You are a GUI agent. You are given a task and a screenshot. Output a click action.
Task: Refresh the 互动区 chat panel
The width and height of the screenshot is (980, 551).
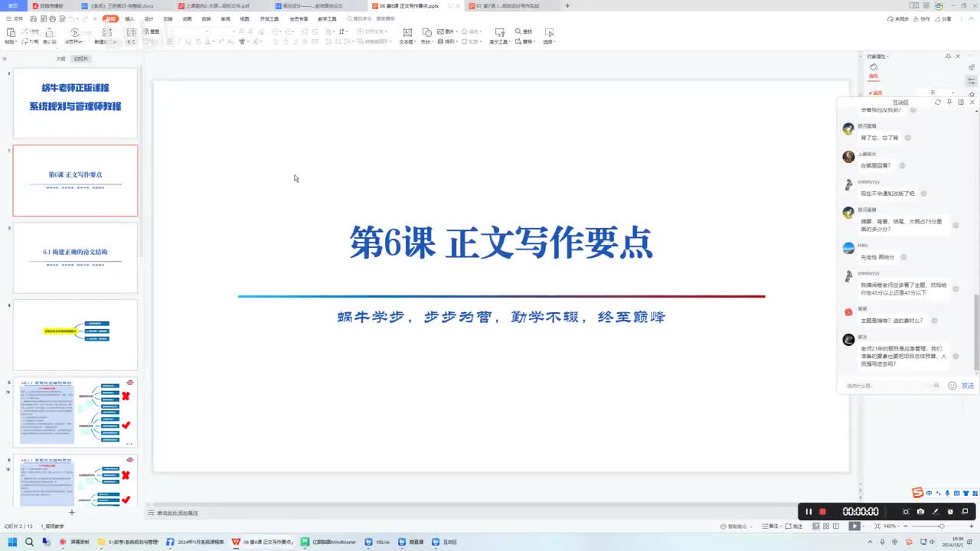[938, 102]
